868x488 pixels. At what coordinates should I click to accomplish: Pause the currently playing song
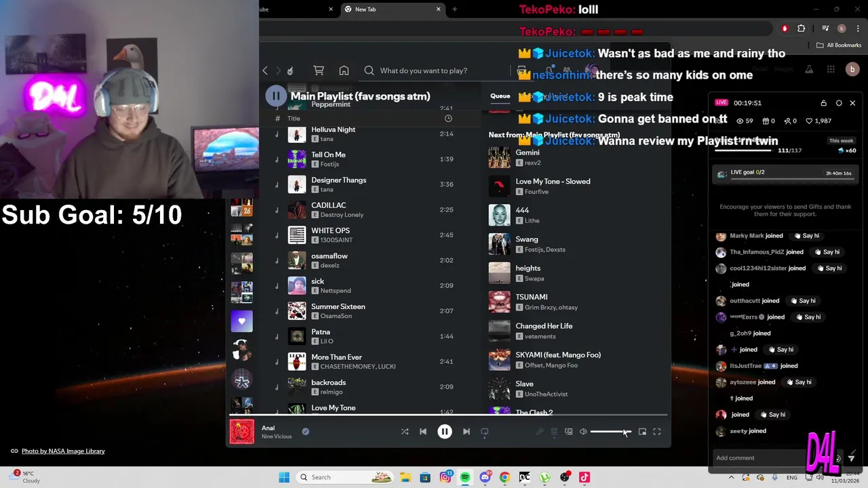[445, 432]
